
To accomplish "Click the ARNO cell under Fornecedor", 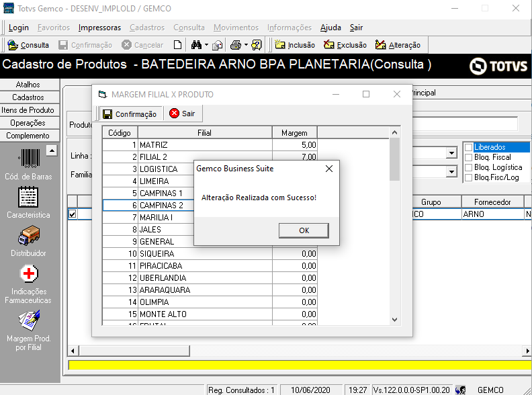I will (x=492, y=214).
